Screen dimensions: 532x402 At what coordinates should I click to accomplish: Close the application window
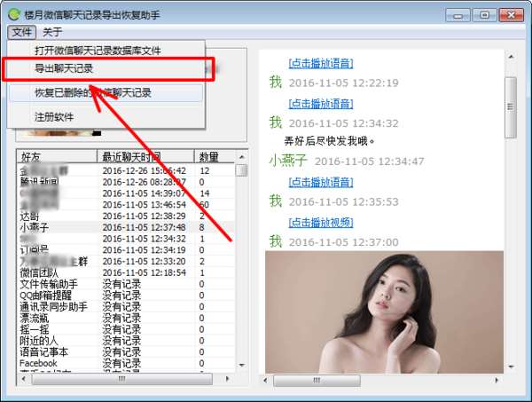512,15
